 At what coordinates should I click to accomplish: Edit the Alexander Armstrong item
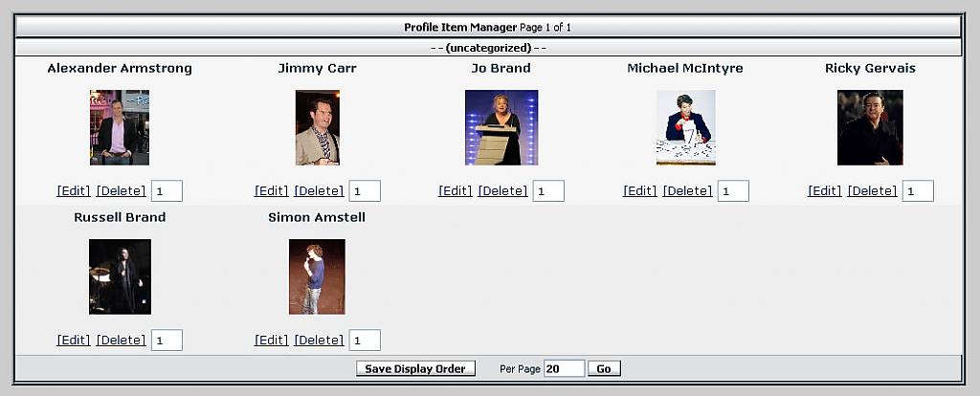click(74, 191)
